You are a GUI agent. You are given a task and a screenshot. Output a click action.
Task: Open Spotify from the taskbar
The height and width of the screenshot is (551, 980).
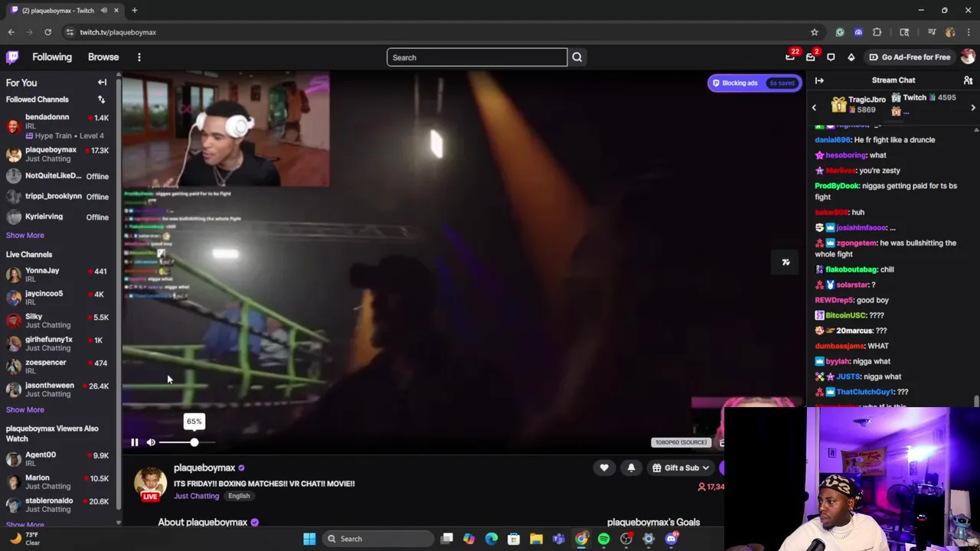point(603,539)
